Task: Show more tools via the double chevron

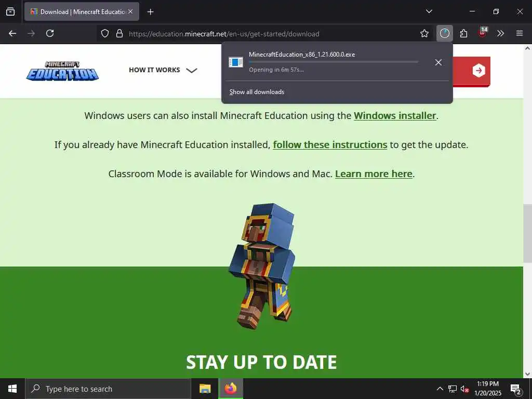Action: click(x=500, y=33)
